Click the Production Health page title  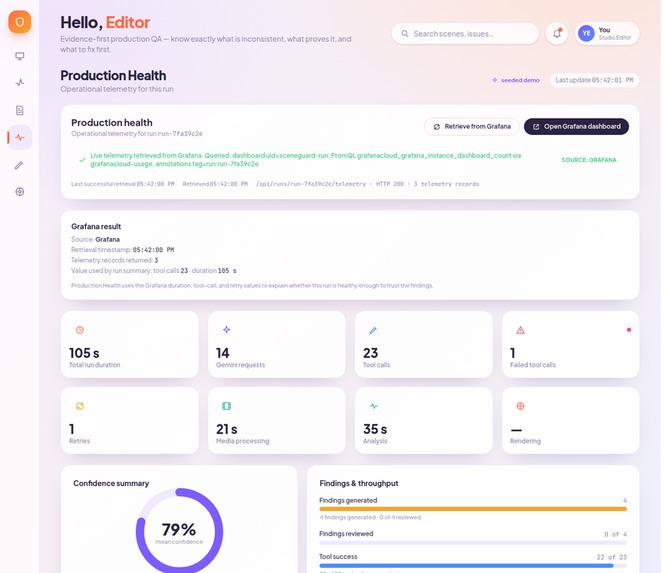click(113, 75)
